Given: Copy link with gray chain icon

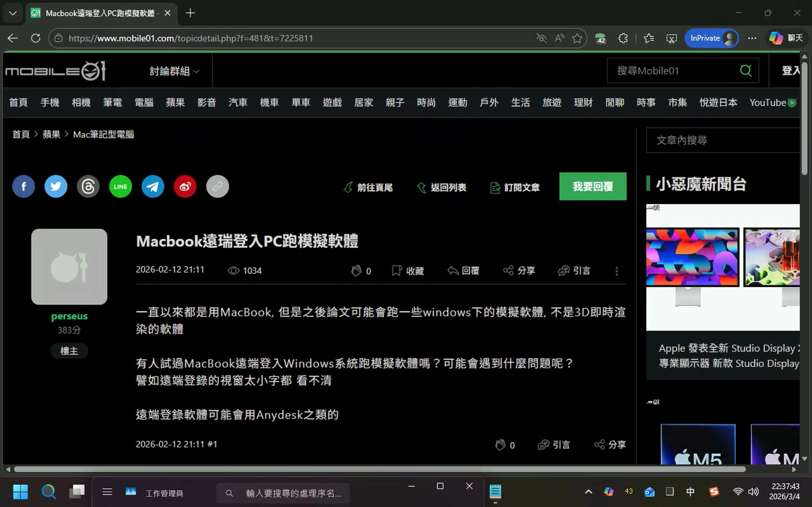Looking at the screenshot, I should [x=217, y=186].
